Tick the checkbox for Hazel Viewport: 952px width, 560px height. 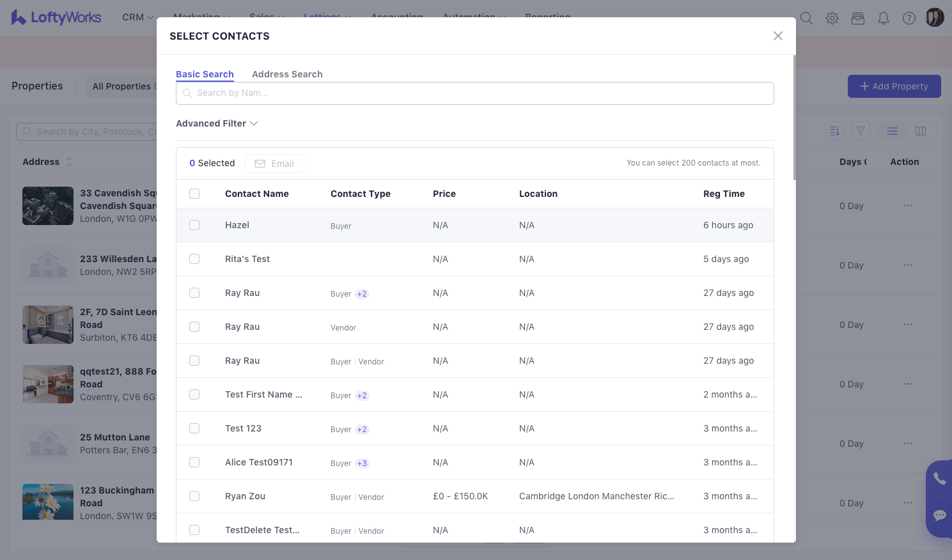coord(194,225)
